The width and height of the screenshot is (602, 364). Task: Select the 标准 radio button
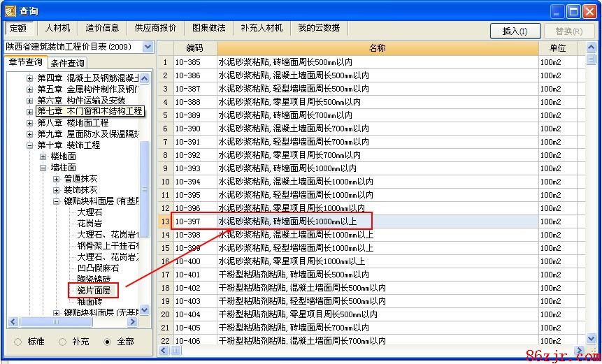18,342
